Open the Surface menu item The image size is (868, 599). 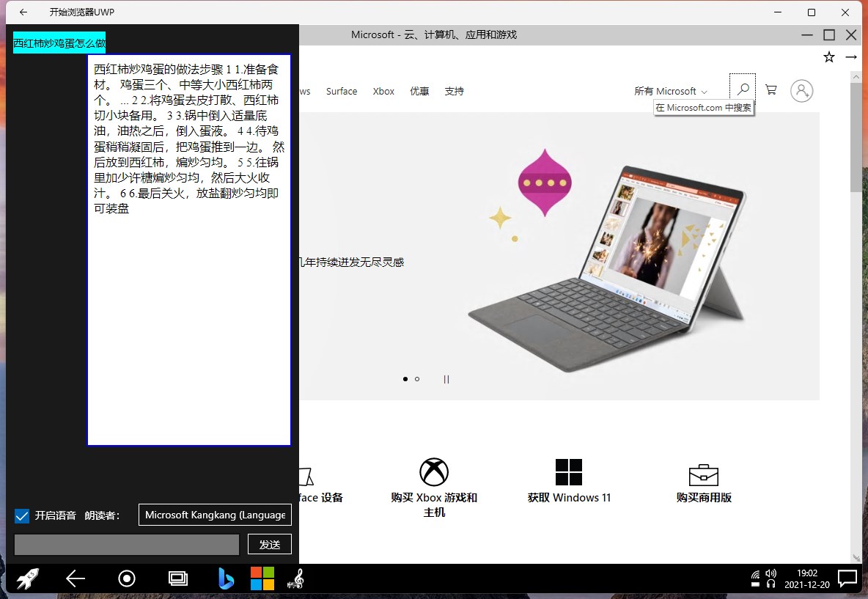coord(342,92)
